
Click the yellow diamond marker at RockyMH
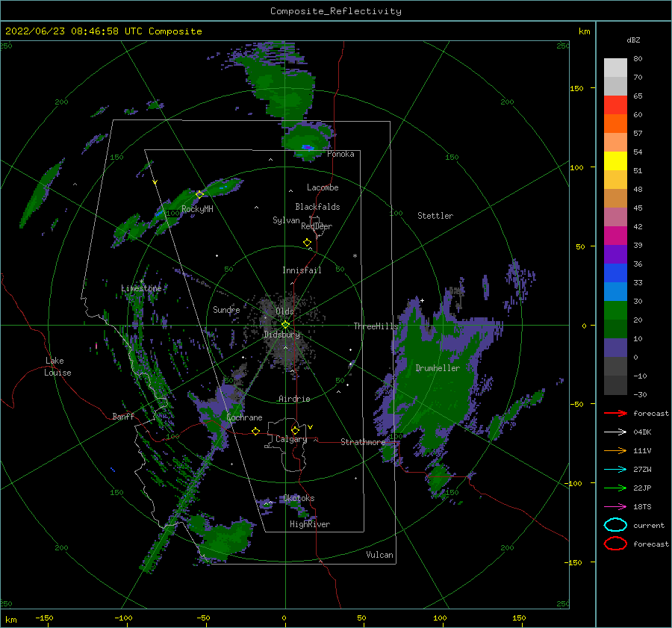pyautogui.click(x=199, y=195)
